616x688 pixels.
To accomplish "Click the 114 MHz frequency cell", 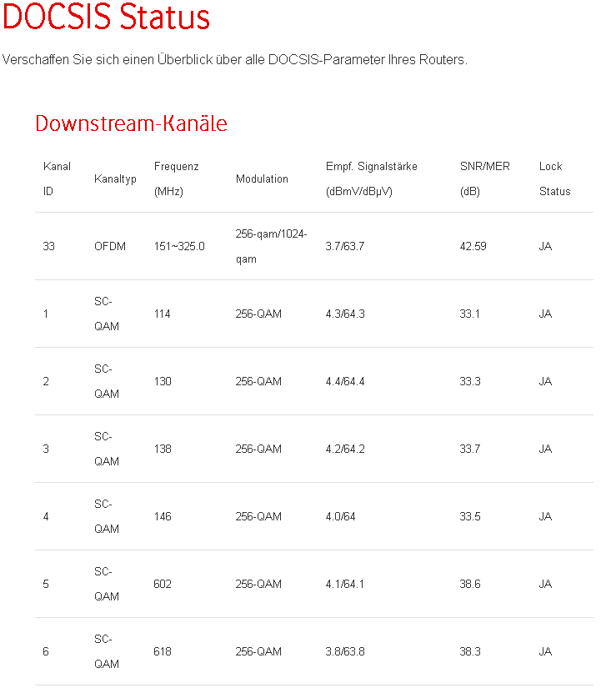I will (163, 314).
